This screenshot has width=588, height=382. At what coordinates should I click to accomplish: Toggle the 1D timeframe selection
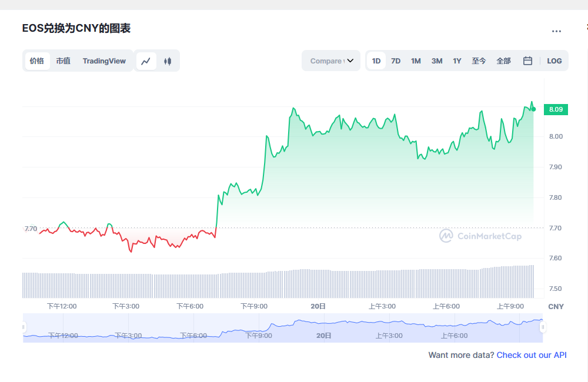tap(376, 61)
